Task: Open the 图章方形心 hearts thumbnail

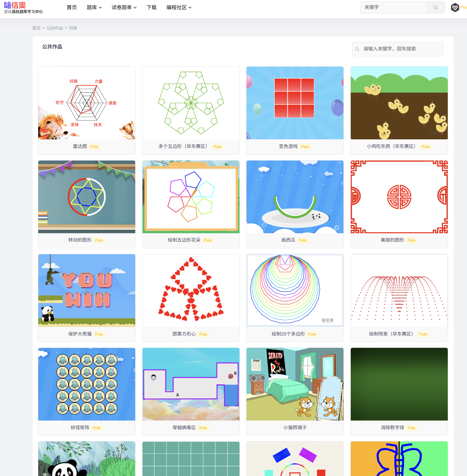Action: (191, 290)
